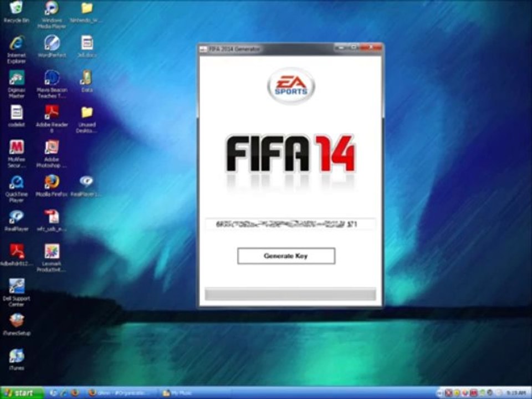Click the Firefox browser window taskbar button
The height and width of the screenshot is (399, 532).
coord(120,393)
